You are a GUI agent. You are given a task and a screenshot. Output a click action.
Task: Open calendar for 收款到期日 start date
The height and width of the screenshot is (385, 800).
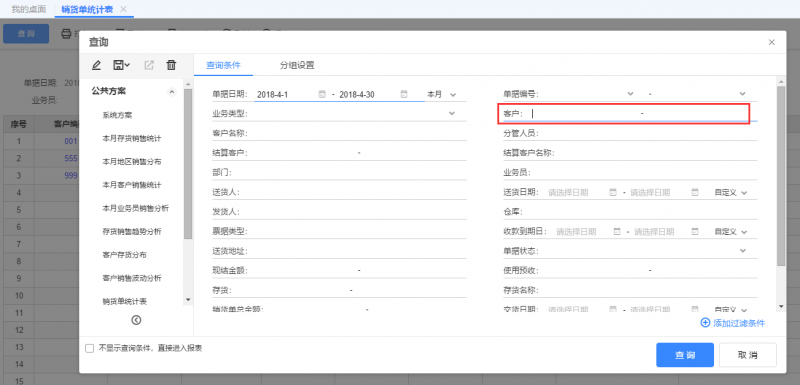pyautogui.click(x=617, y=231)
